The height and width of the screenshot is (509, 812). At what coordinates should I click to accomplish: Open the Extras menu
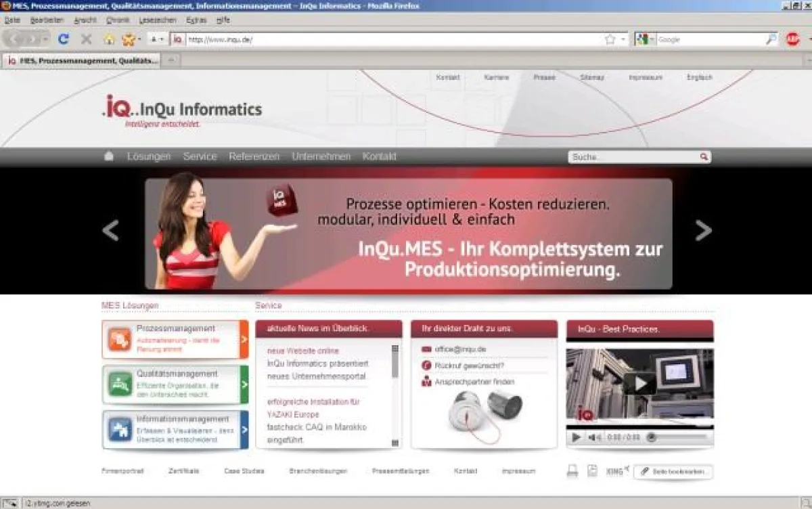coord(196,20)
